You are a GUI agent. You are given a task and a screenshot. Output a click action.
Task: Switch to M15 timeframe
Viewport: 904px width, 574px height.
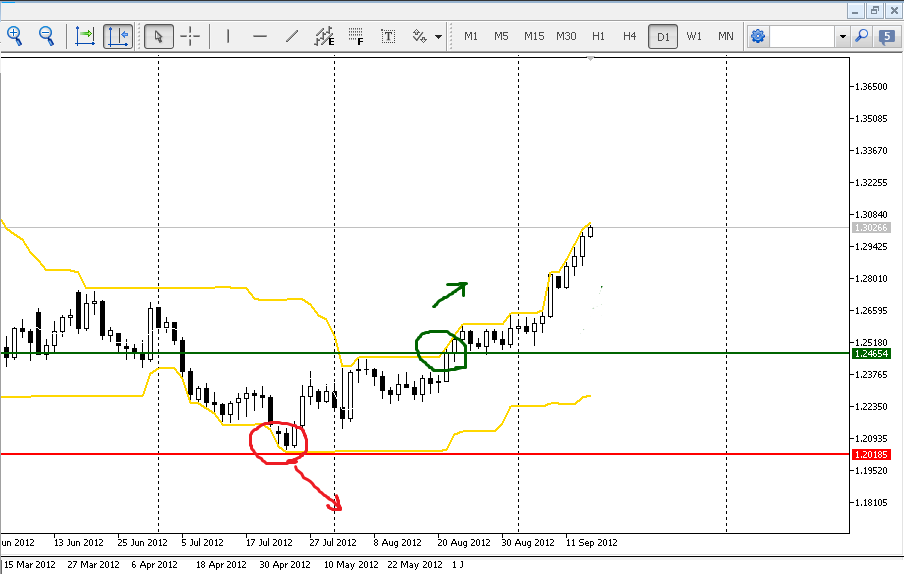pyautogui.click(x=534, y=36)
